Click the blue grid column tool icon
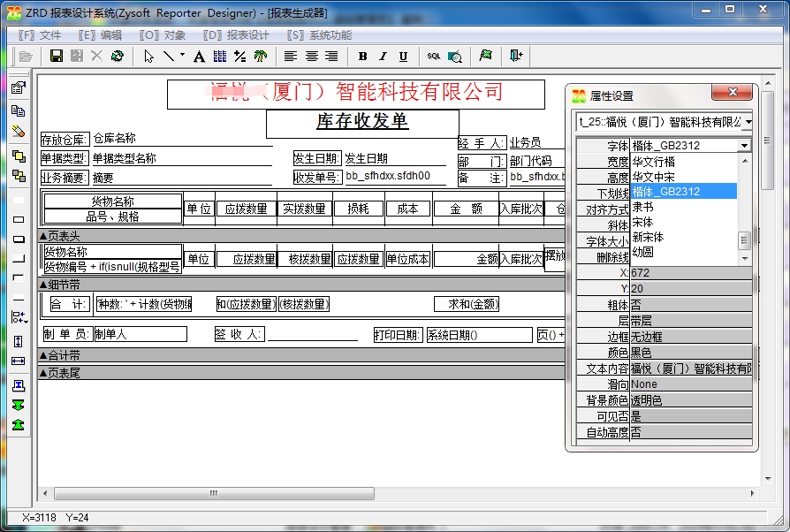The height and width of the screenshot is (532, 790). coord(220,56)
